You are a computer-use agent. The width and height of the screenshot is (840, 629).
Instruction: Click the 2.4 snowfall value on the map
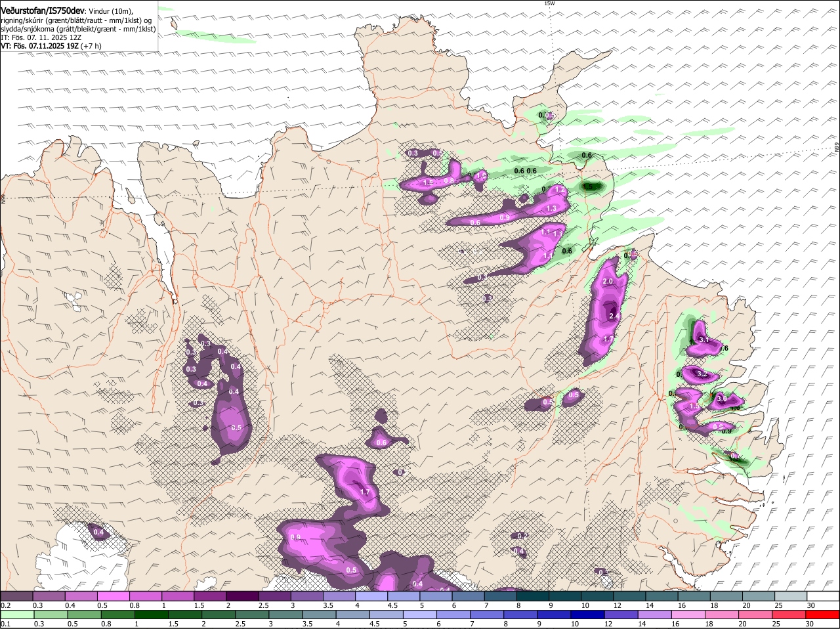(x=614, y=316)
